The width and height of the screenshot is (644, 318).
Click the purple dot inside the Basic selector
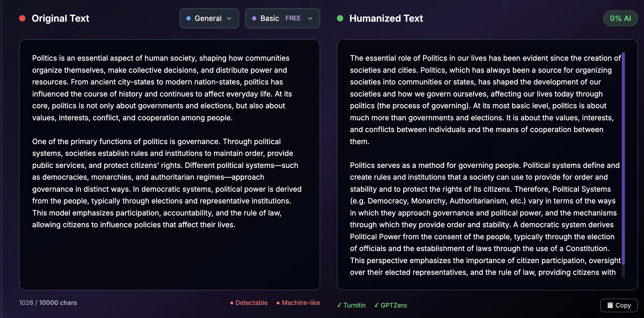coord(254,18)
